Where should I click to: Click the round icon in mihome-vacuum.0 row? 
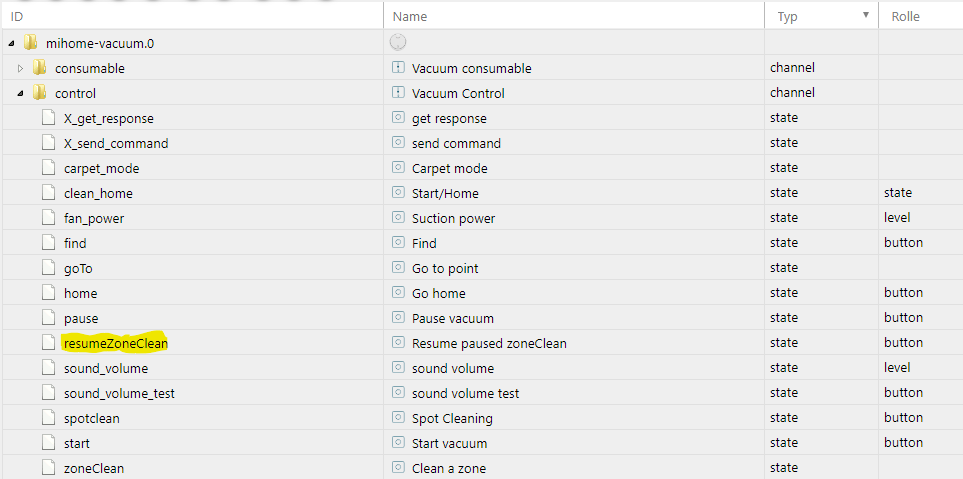tap(398, 43)
